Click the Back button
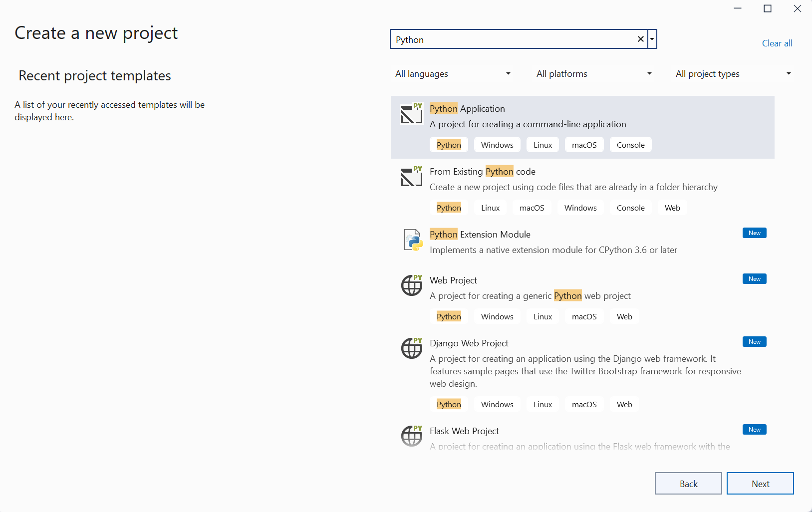This screenshot has width=812, height=512. (x=688, y=483)
